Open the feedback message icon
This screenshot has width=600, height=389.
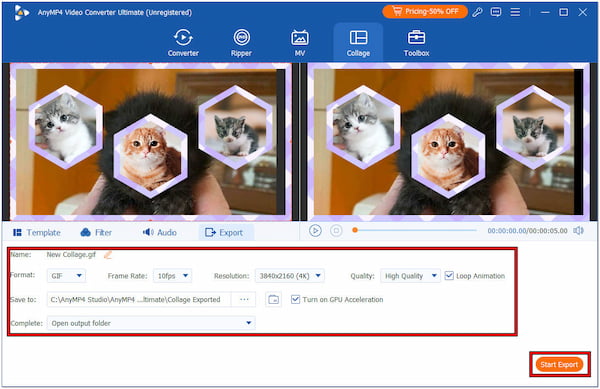point(496,12)
